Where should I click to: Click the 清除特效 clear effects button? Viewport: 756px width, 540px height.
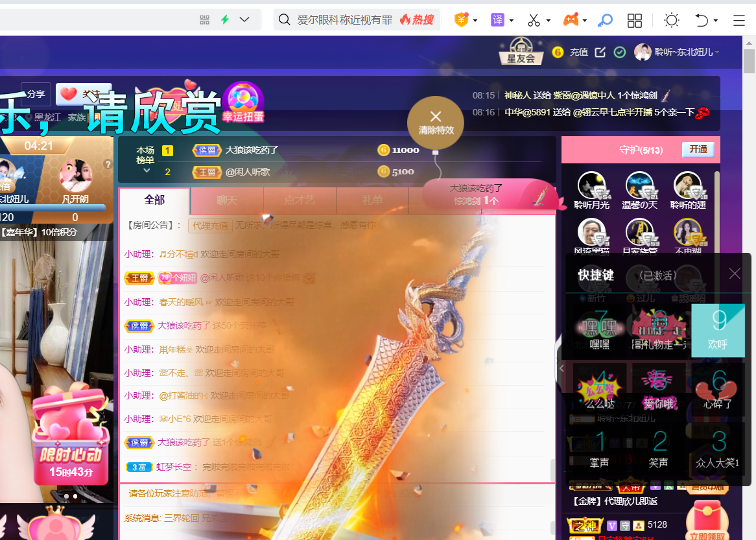coord(436,123)
